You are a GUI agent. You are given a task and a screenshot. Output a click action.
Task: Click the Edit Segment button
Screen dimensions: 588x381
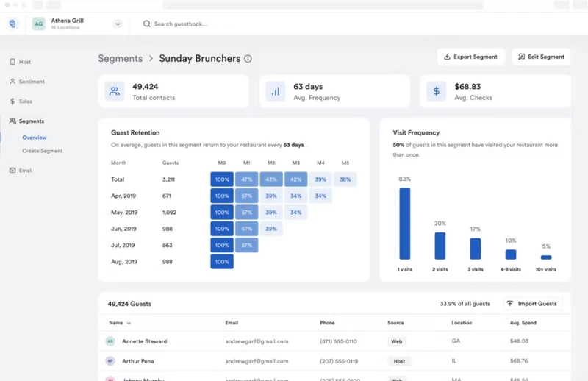click(x=541, y=57)
